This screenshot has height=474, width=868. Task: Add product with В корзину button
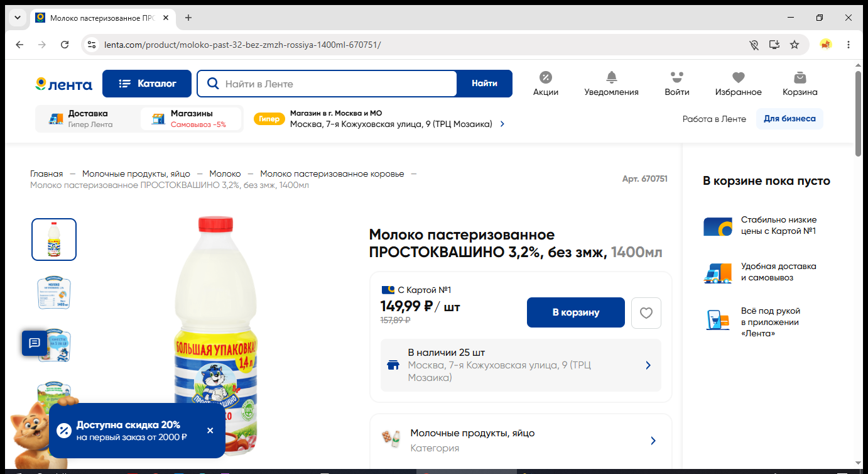pos(576,312)
